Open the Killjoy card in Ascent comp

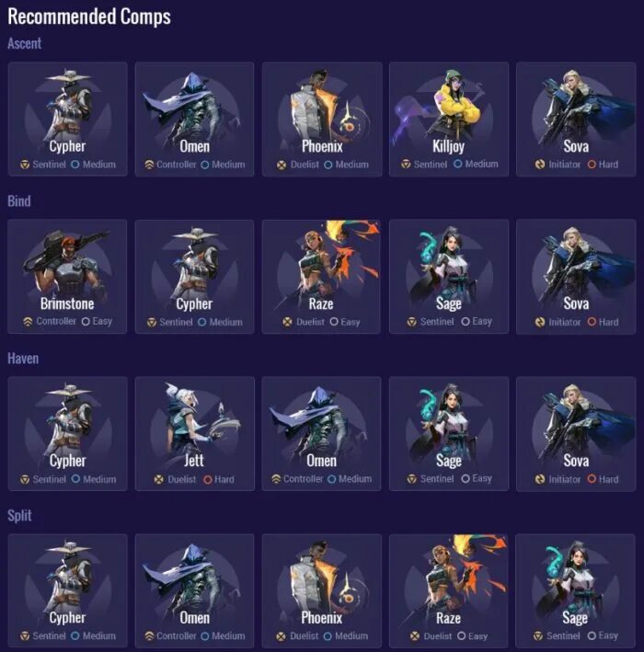click(x=449, y=120)
